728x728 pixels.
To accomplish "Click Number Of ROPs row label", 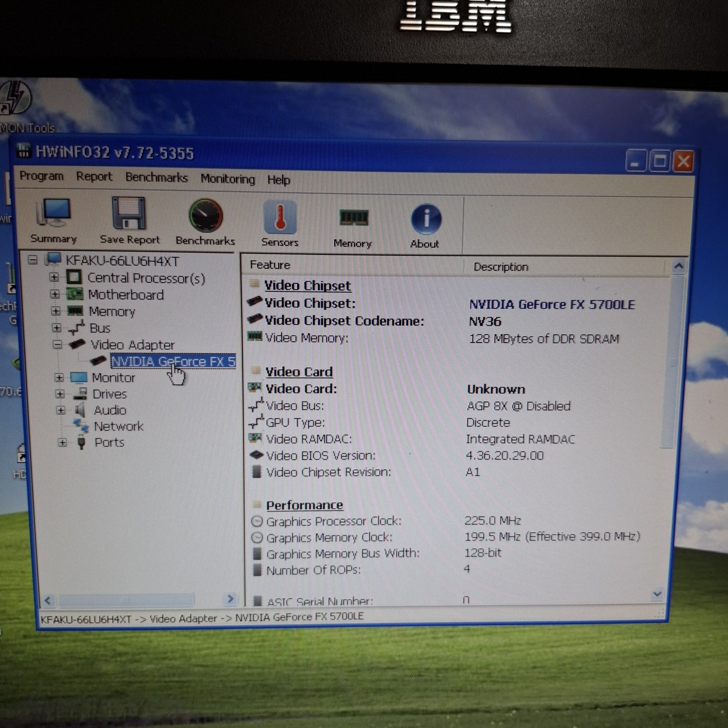I will click(313, 570).
